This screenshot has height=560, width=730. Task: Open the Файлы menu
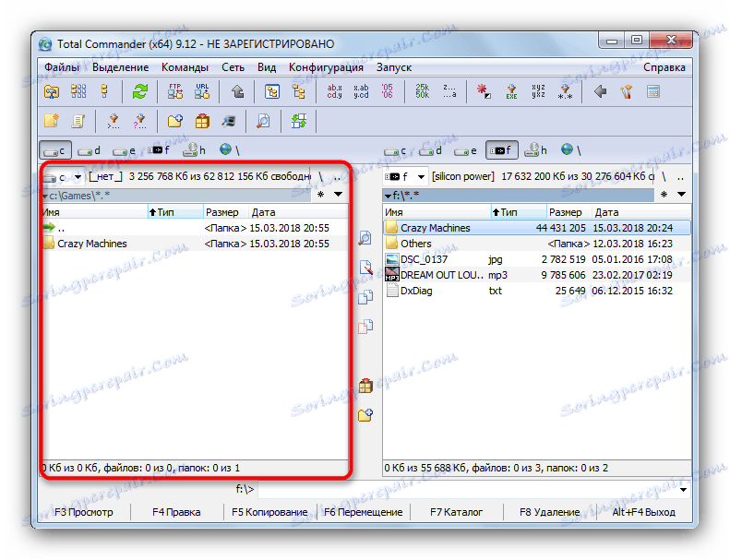tap(62, 67)
